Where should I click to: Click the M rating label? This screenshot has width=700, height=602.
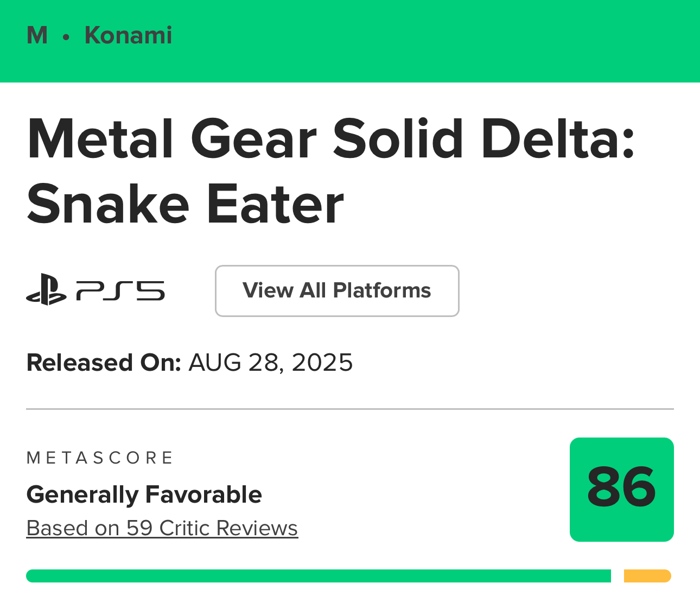click(37, 36)
